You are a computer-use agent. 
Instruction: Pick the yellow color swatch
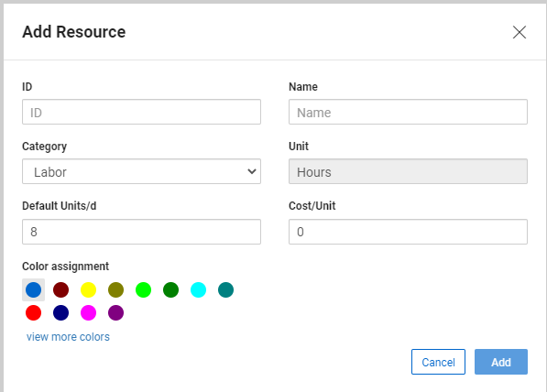coord(88,289)
